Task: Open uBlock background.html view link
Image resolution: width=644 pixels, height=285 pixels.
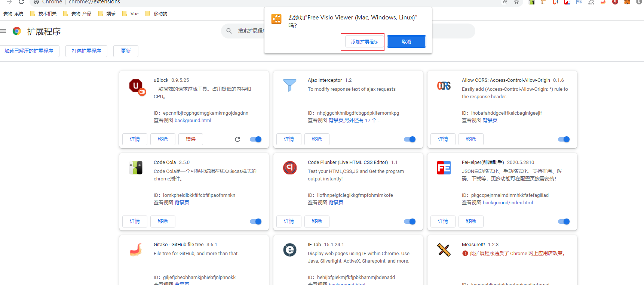Action: (x=193, y=121)
